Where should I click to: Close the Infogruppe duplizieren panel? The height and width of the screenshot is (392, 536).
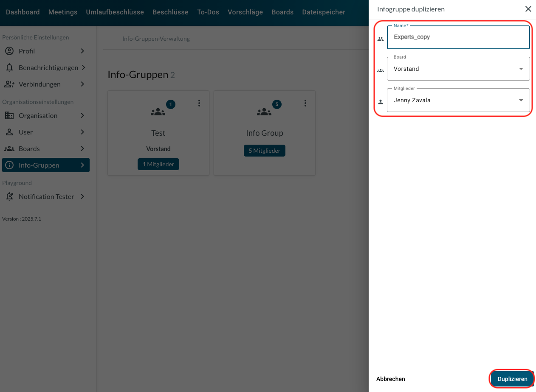(x=528, y=9)
